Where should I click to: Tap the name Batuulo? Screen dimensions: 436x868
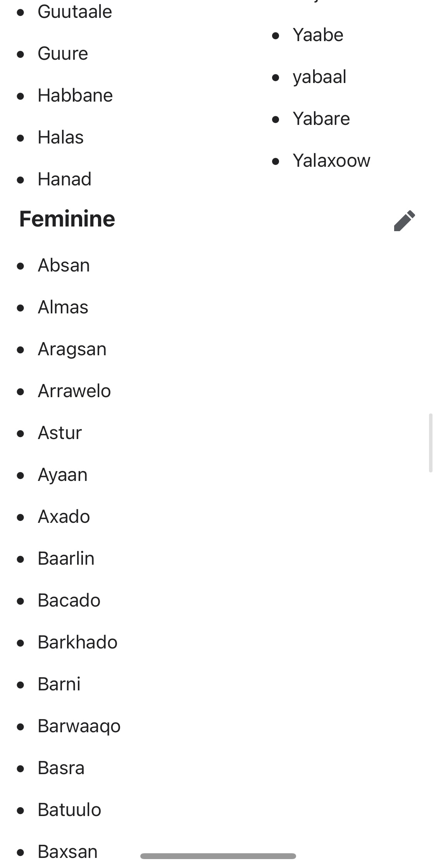click(69, 810)
